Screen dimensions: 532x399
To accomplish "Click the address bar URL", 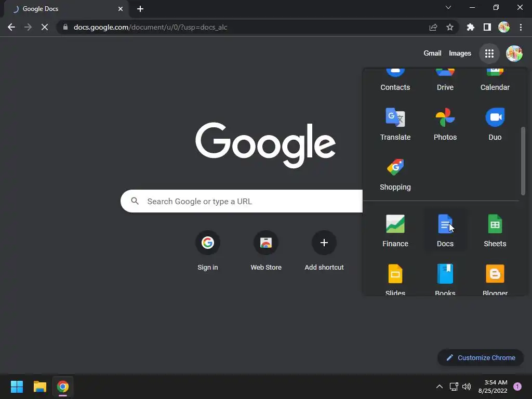I will [150, 27].
